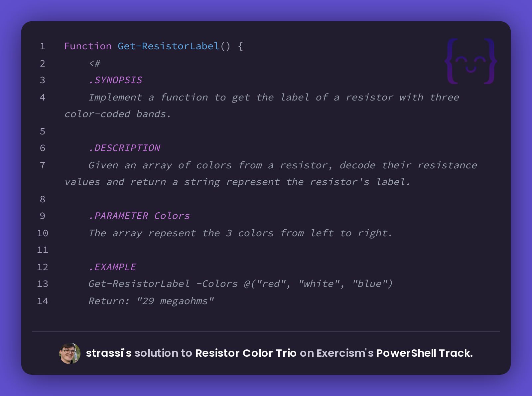Click the .EXAMPLE keyword on line 12

(x=112, y=267)
